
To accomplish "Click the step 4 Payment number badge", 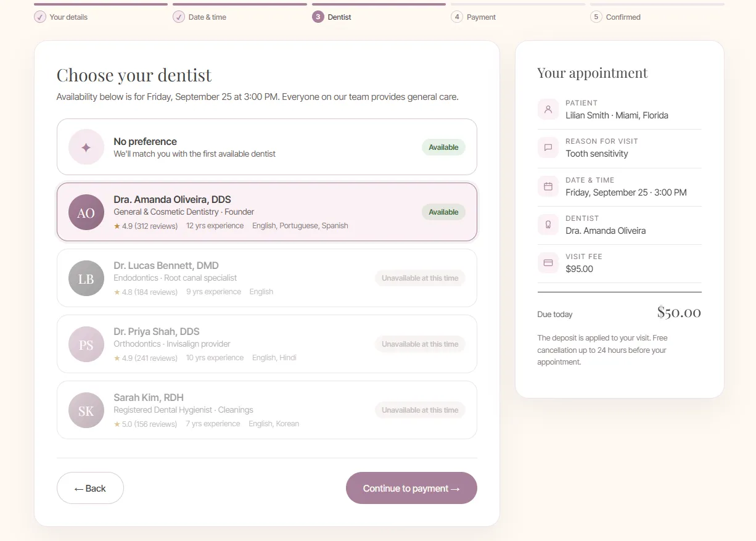I will [457, 17].
